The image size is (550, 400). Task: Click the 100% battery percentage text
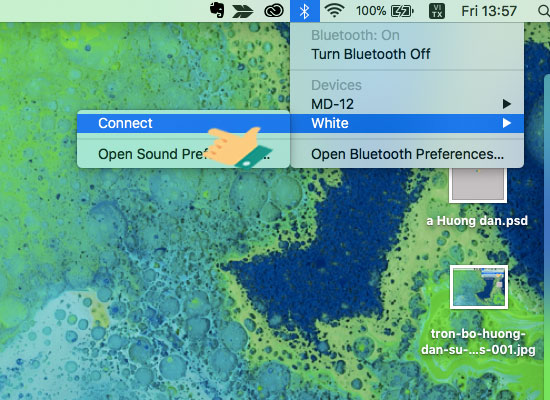point(371,11)
